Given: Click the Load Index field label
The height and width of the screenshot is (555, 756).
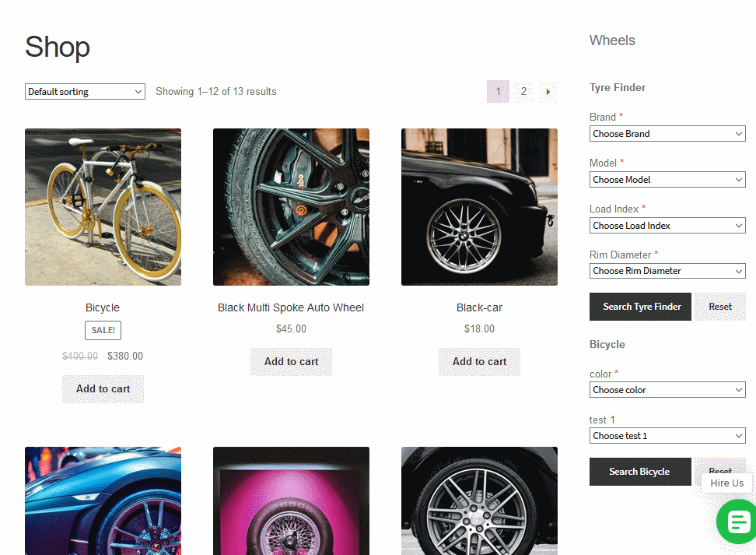Looking at the screenshot, I should [614, 209].
